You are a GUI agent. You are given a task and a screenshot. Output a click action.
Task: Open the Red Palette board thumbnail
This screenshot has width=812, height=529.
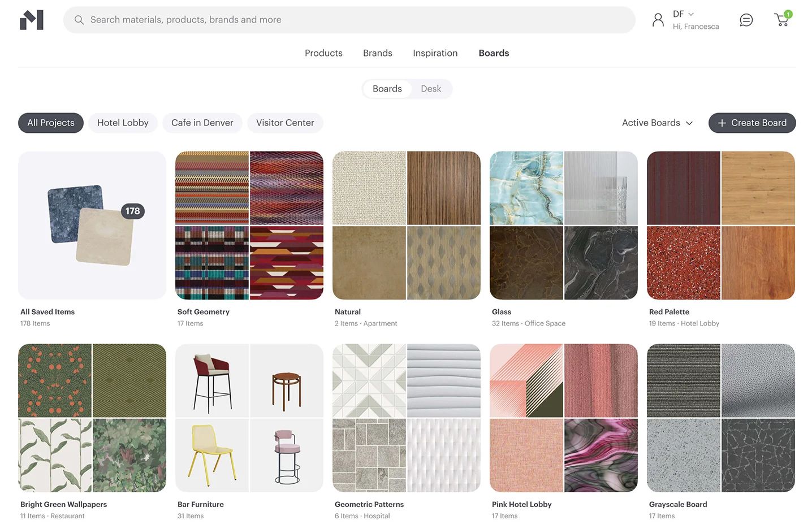(720, 226)
